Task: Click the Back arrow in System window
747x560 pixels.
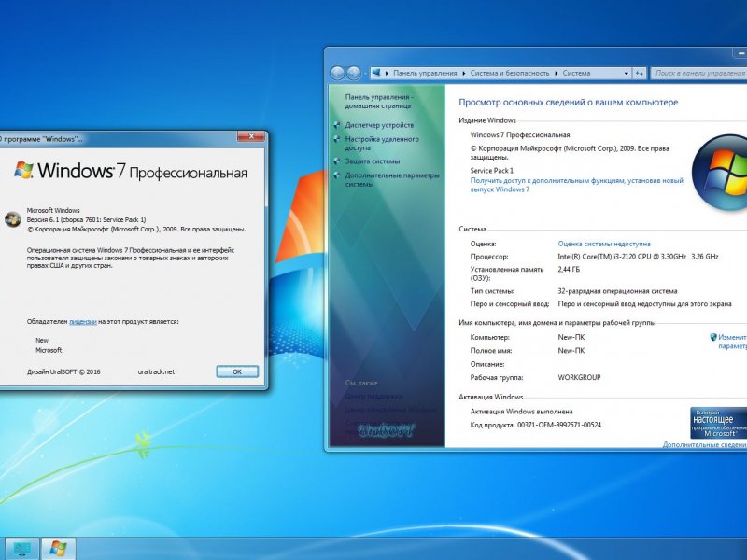Action: (x=337, y=74)
